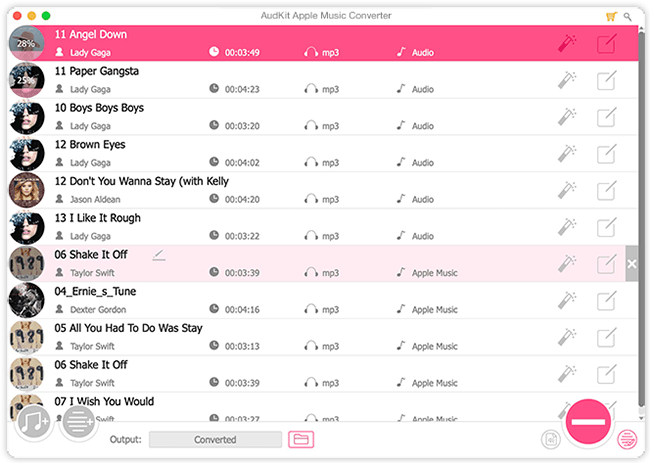
Task: Click the Output path field showing Converted
Action: 215,440
